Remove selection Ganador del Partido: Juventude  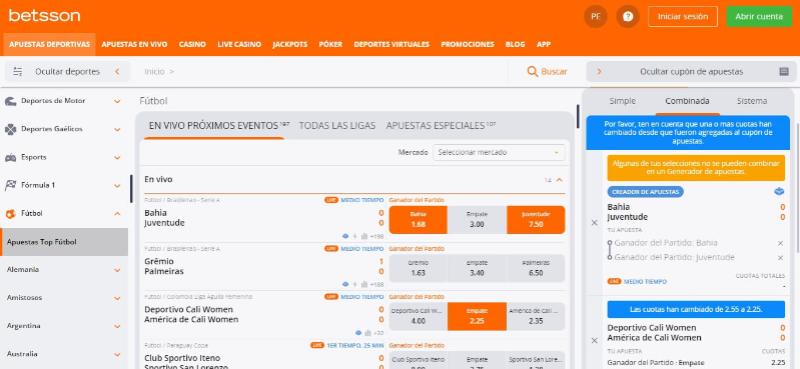pos(780,258)
